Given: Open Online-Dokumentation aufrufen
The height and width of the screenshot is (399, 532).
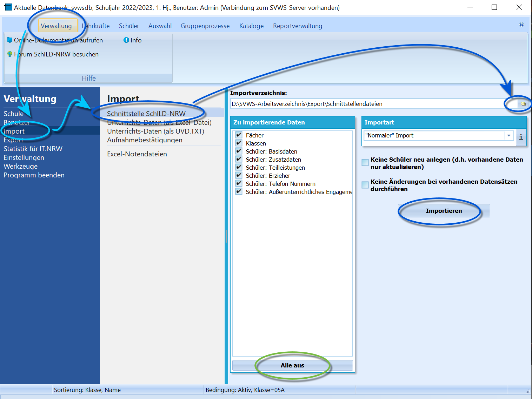Looking at the screenshot, I should tap(55, 40).
